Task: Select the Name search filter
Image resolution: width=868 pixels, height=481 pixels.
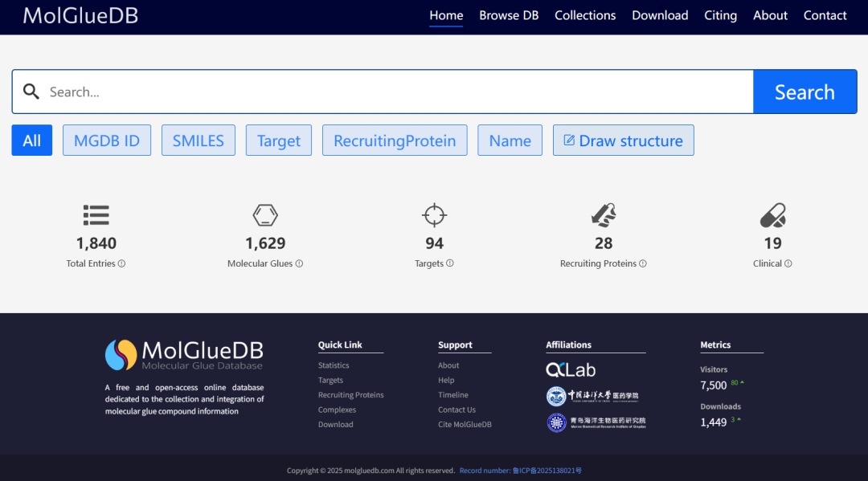Action: (510, 141)
